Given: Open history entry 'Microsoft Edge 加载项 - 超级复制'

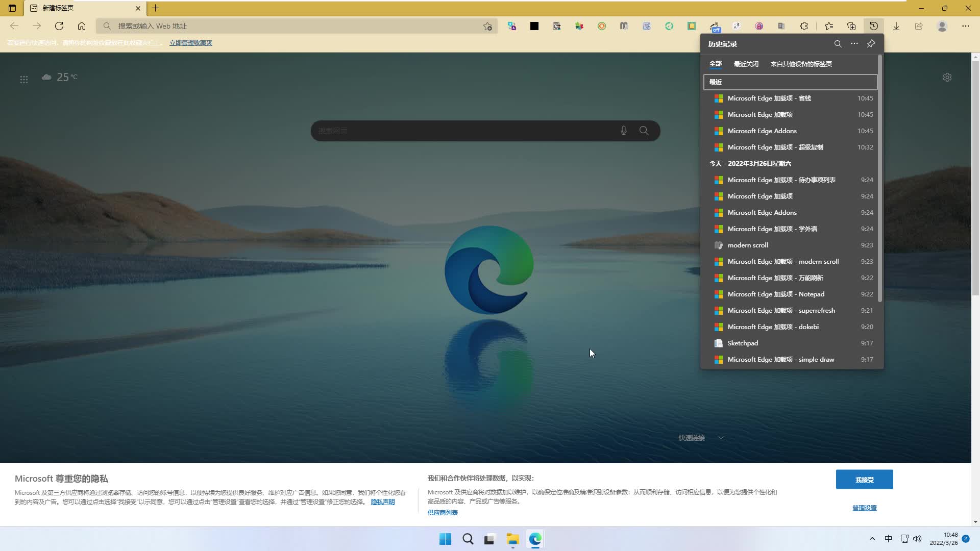Looking at the screenshot, I should [x=791, y=147].
